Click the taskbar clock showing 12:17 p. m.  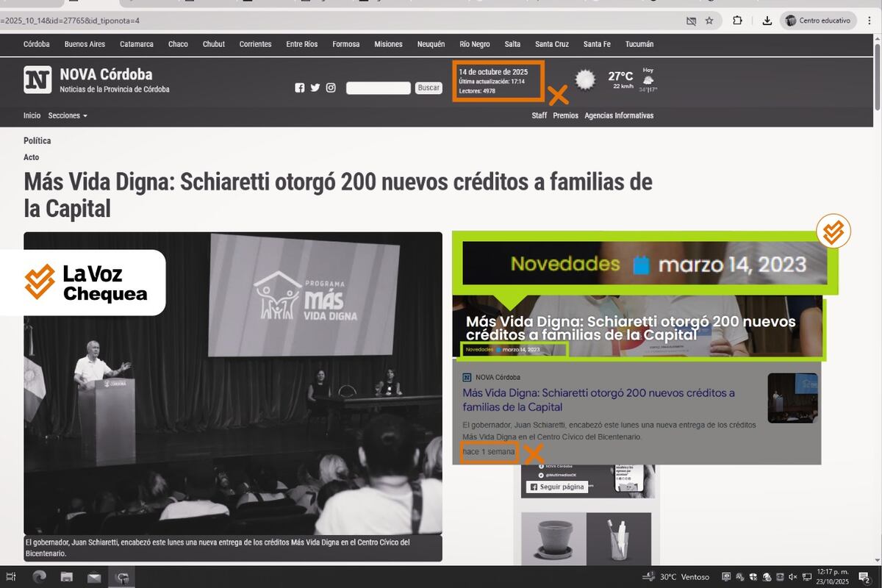pyautogui.click(x=833, y=577)
